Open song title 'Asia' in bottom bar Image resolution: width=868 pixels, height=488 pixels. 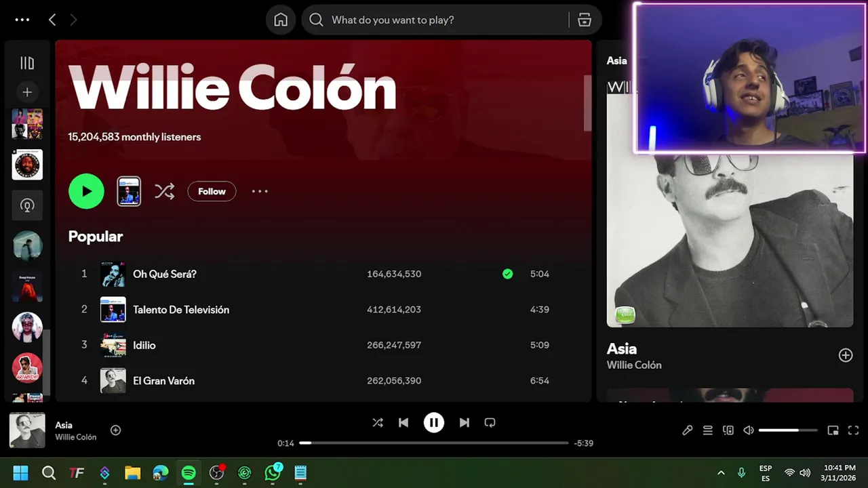pyautogui.click(x=64, y=425)
